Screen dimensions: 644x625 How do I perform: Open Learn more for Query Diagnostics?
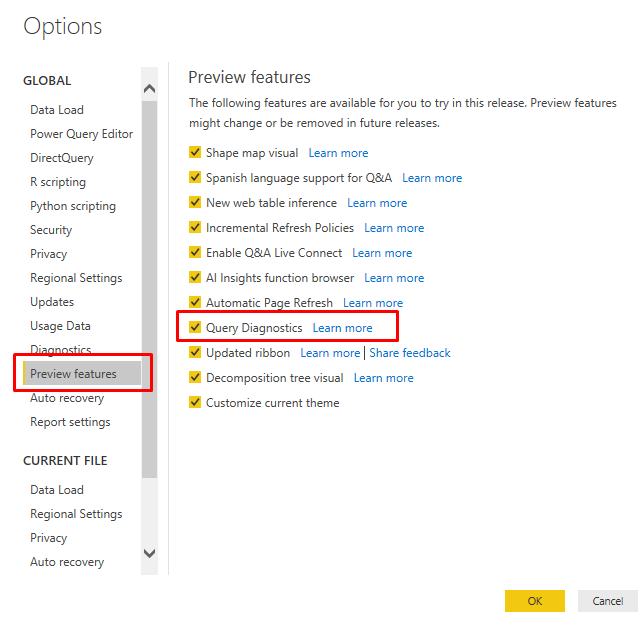[x=343, y=329]
